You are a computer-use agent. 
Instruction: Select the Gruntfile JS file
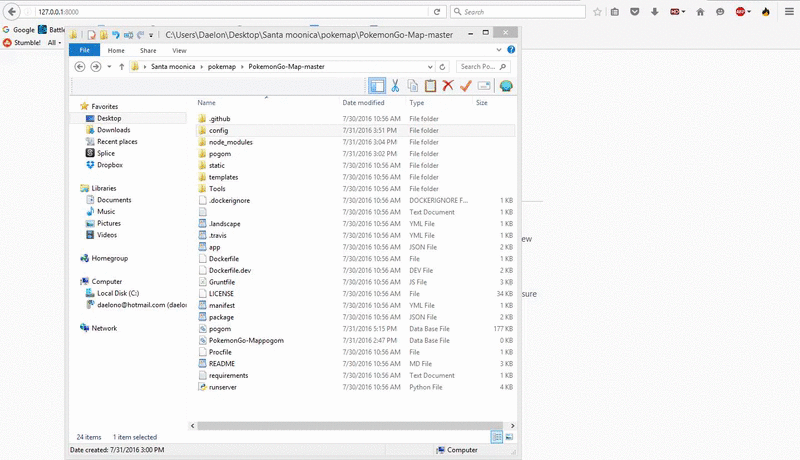pyautogui.click(x=355, y=282)
